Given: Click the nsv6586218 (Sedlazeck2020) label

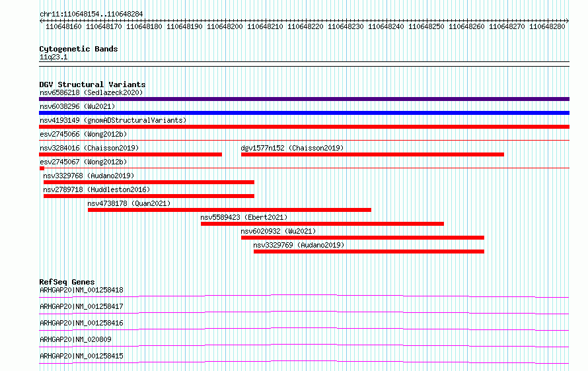Looking at the screenshot, I should (x=91, y=92).
